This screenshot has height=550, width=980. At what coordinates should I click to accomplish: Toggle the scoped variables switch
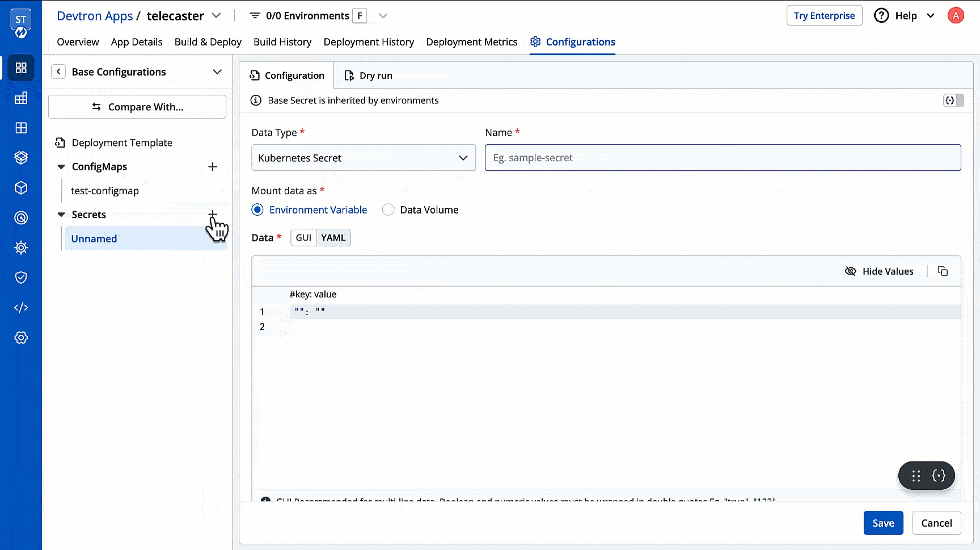pos(953,100)
